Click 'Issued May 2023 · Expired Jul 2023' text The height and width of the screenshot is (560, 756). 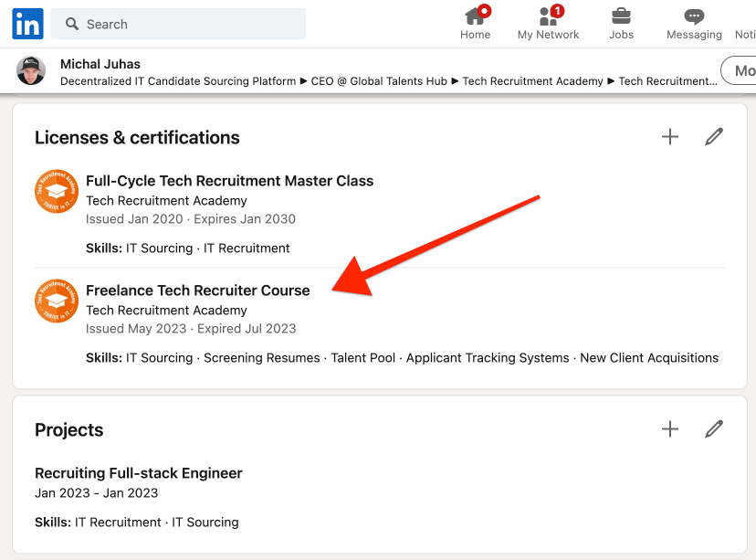[x=191, y=329]
